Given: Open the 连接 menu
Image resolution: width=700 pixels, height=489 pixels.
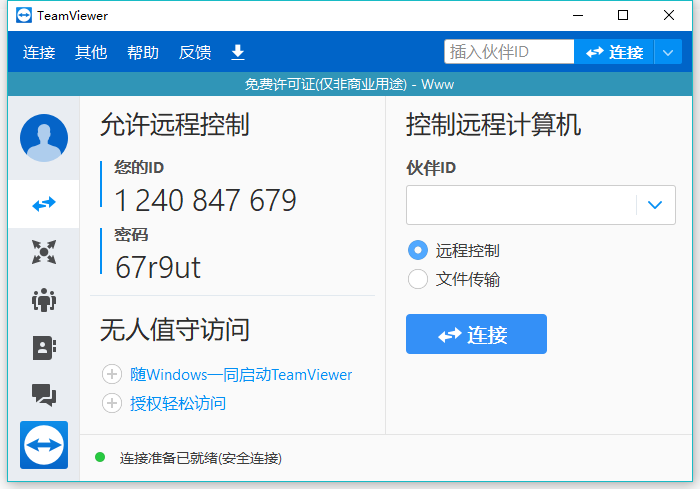Looking at the screenshot, I should 39,52.
